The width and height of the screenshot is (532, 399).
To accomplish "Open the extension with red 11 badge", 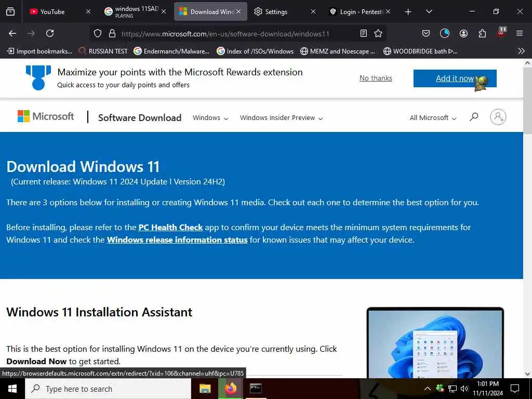I will tap(501, 32).
